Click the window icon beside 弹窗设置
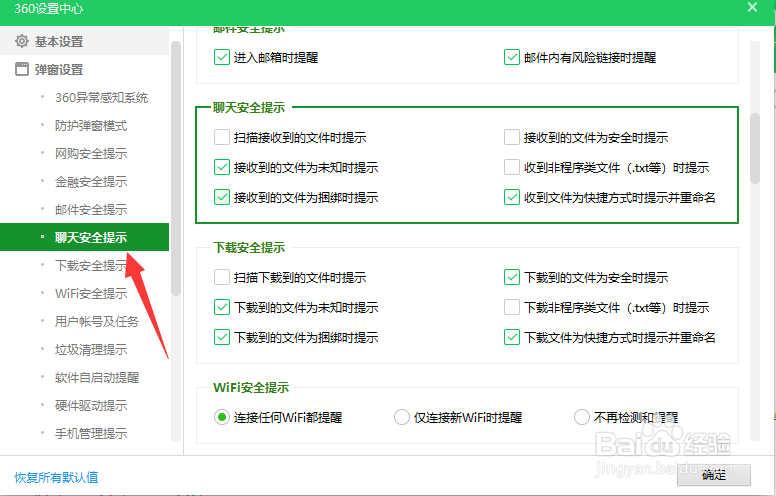The height and width of the screenshot is (496, 776). click(22, 69)
